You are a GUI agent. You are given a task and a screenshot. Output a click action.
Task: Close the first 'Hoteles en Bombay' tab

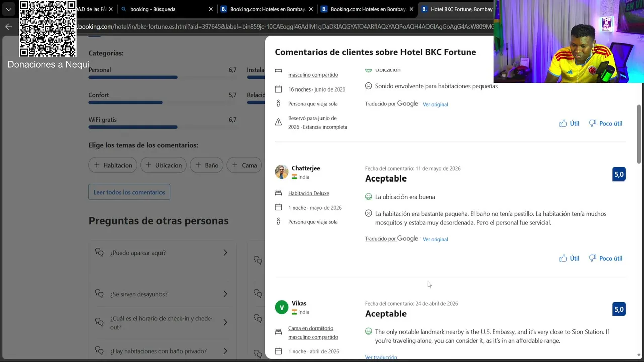coord(311,9)
